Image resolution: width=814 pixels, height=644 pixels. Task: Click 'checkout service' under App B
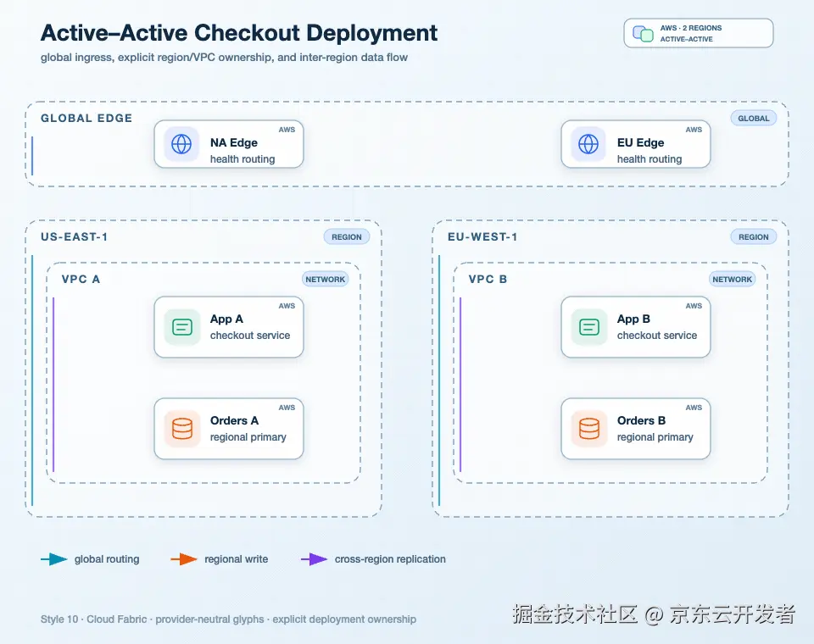tap(656, 336)
